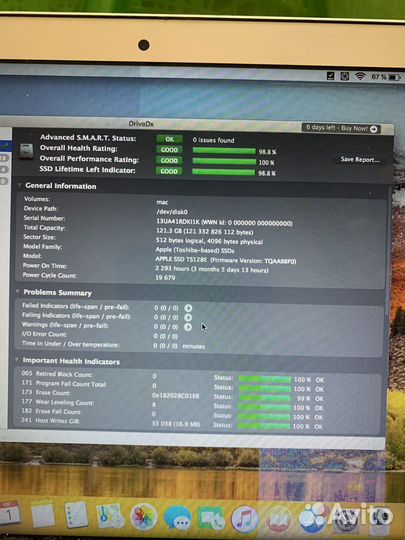Click the GOOD badge beside Overall Health Rating
This screenshot has width=405, height=540.
(169, 150)
